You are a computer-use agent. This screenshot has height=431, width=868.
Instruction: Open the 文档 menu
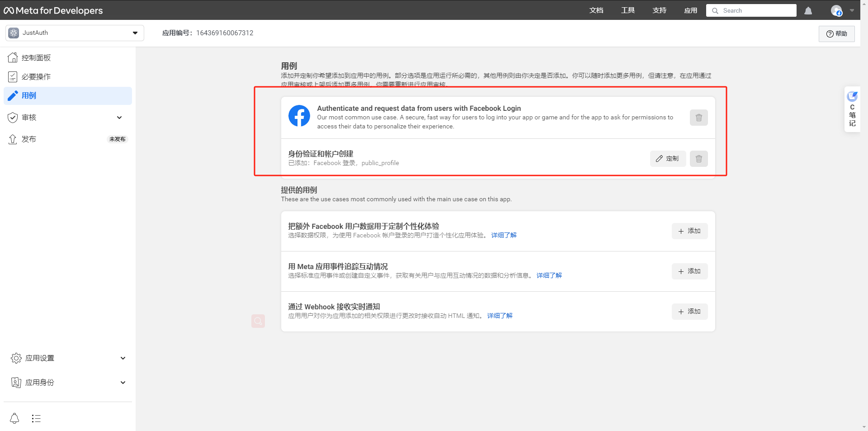(596, 10)
